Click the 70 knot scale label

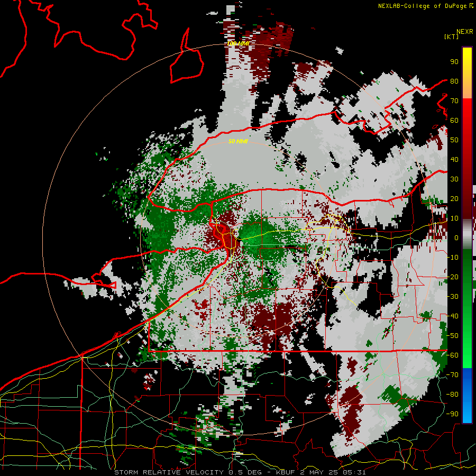coord(454,101)
